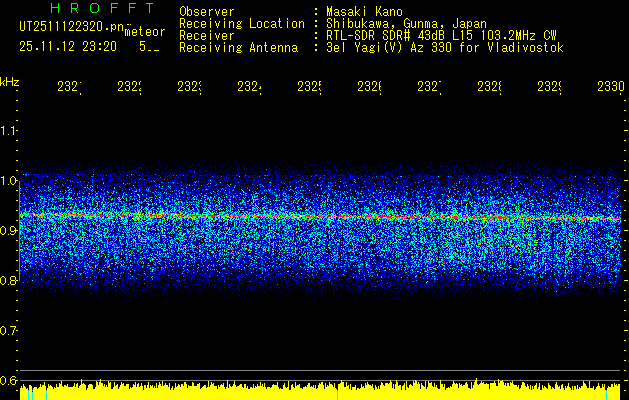Click the 0.7 frequency axis label

click(x=9, y=330)
